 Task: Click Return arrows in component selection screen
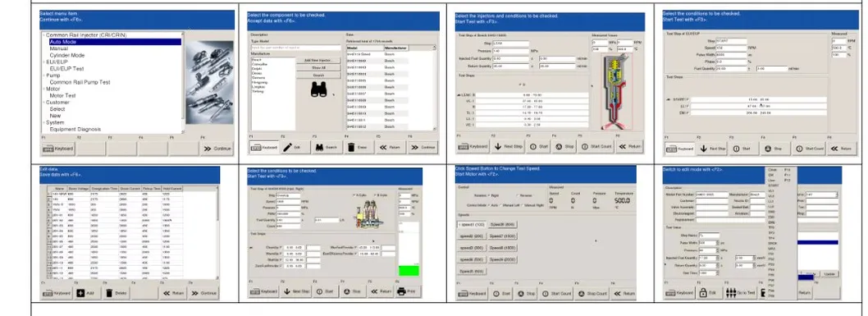tap(391, 147)
